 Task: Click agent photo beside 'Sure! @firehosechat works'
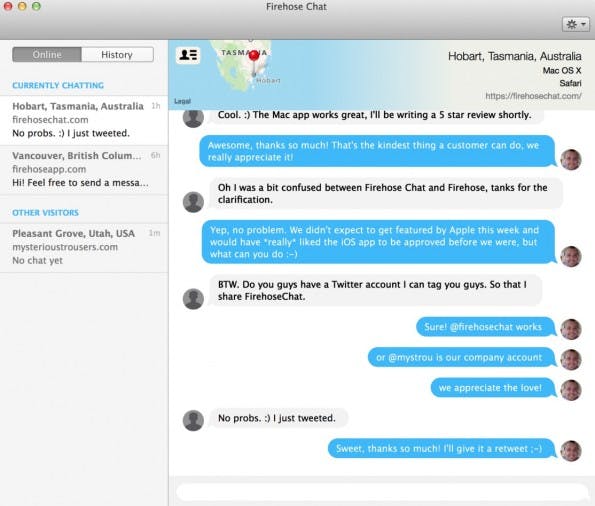pyautogui.click(x=571, y=329)
